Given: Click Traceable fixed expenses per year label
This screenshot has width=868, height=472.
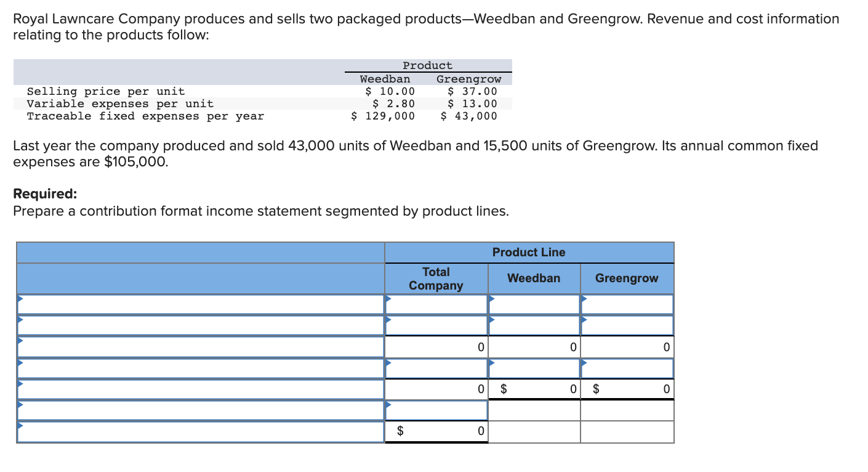Looking at the screenshot, I should (x=145, y=116).
